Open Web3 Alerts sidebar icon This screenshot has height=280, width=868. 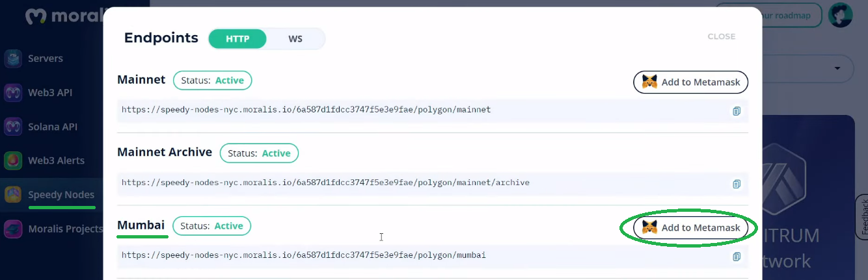tap(13, 160)
